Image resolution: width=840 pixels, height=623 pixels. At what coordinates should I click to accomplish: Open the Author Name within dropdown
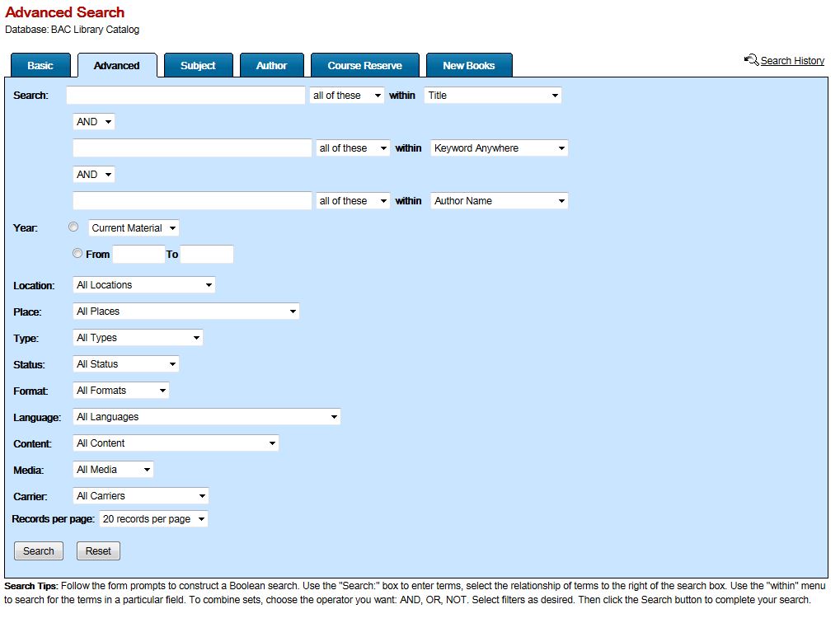pos(499,200)
